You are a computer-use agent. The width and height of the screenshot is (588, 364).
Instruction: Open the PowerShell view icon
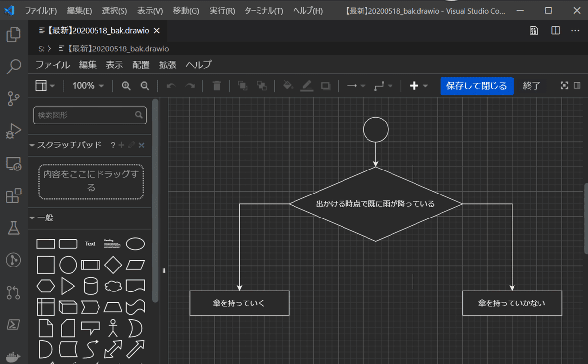tap(14, 325)
